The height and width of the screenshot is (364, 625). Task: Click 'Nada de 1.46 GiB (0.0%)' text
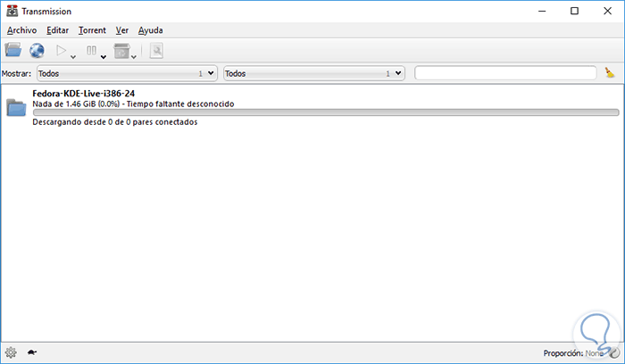coord(76,104)
